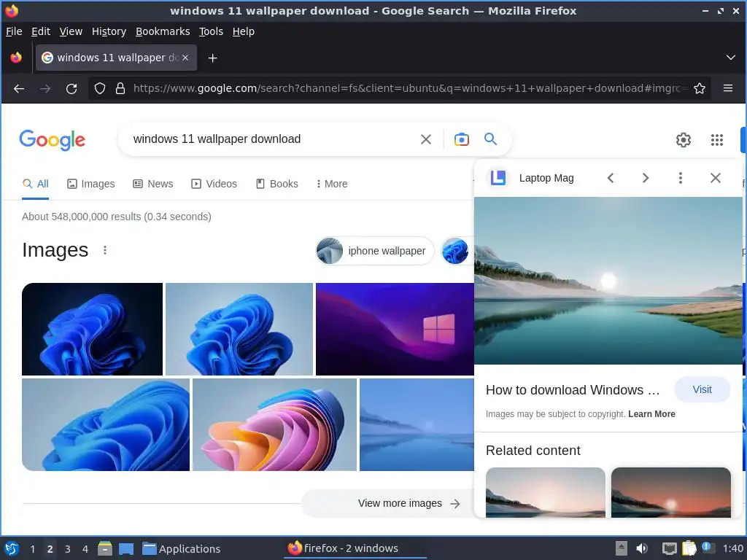Select the iphone wallpaper suggestion chip
This screenshot has width=747, height=560.
375,251
